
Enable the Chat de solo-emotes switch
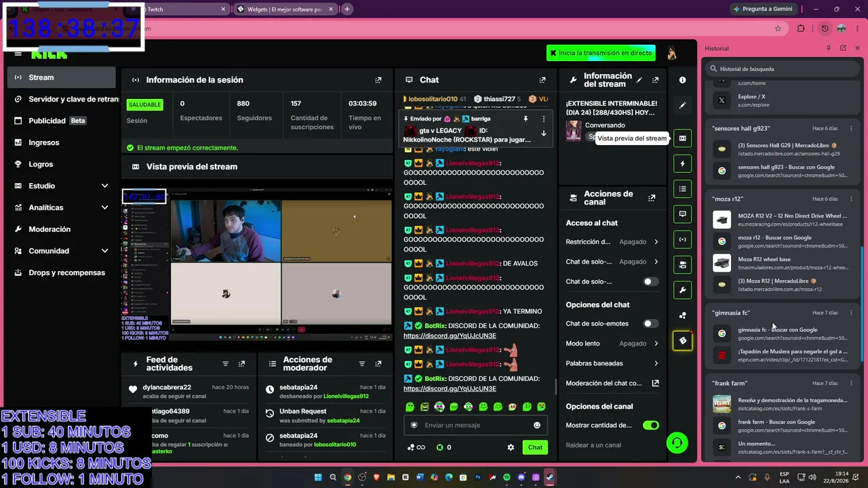(x=650, y=323)
